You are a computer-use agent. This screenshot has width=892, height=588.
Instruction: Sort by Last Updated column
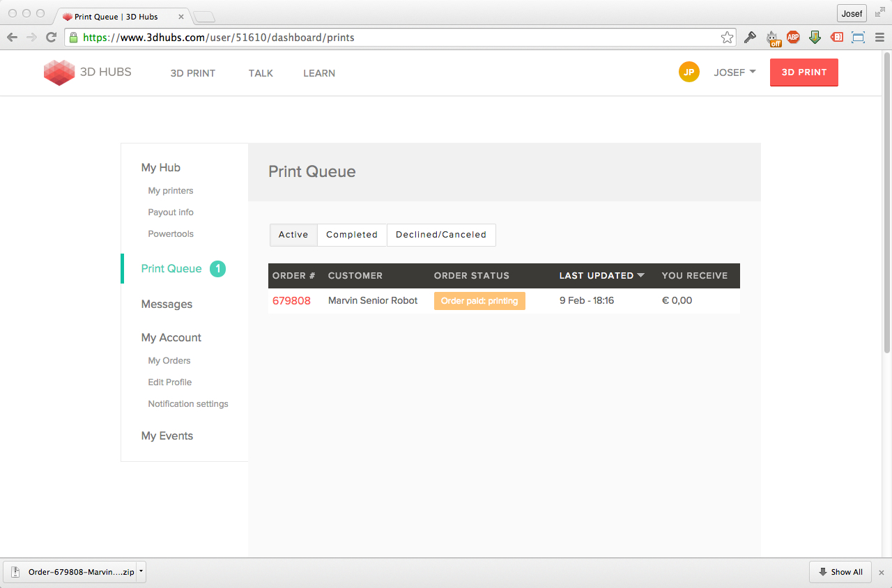click(602, 275)
